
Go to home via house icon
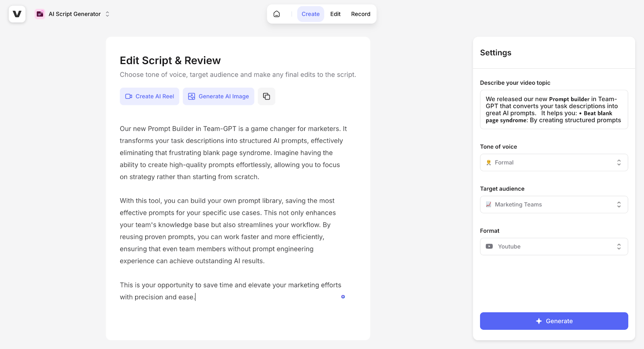[x=277, y=14]
